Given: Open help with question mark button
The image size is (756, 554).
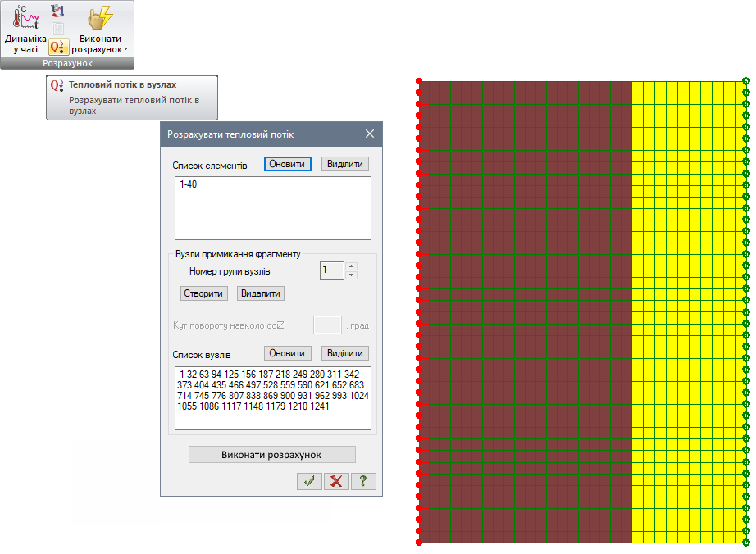Looking at the screenshot, I should click(362, 481).
